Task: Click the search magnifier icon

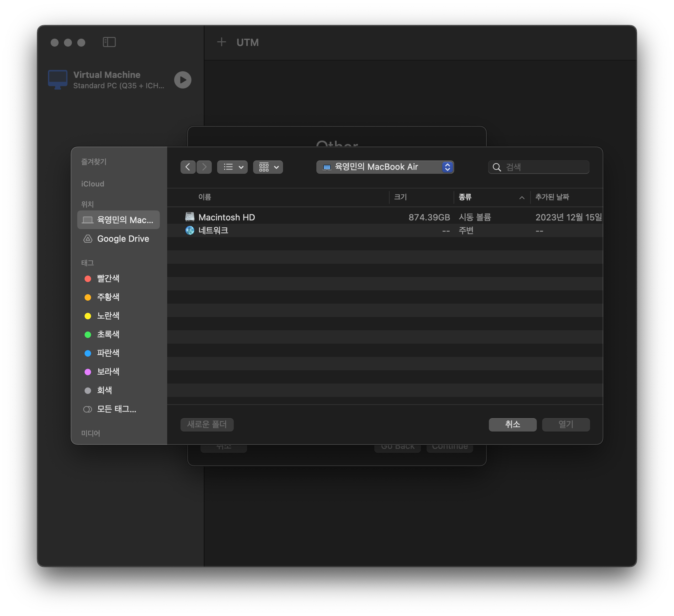Action: pyautogui.click(x=497, y=167)
